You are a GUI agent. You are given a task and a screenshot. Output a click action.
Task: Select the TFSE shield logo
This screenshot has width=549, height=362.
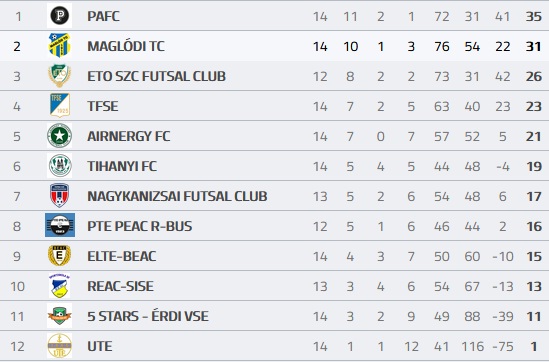[60, 105]
